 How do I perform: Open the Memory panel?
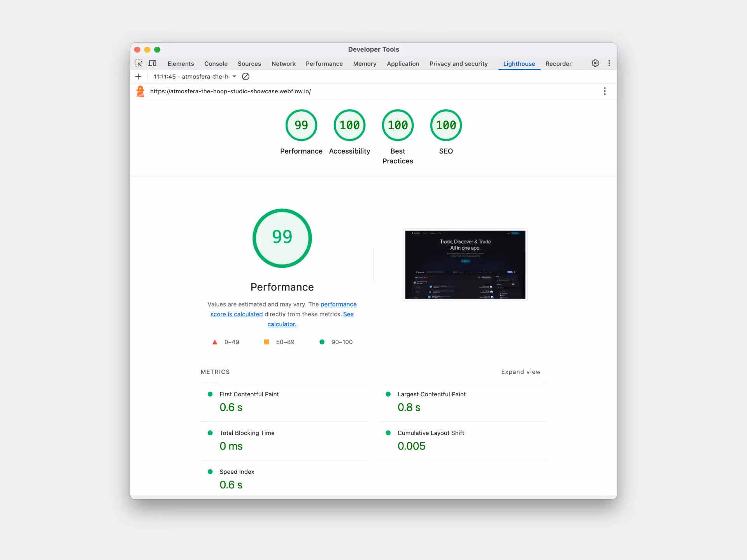pyautogui.click(x=365, y=63)
